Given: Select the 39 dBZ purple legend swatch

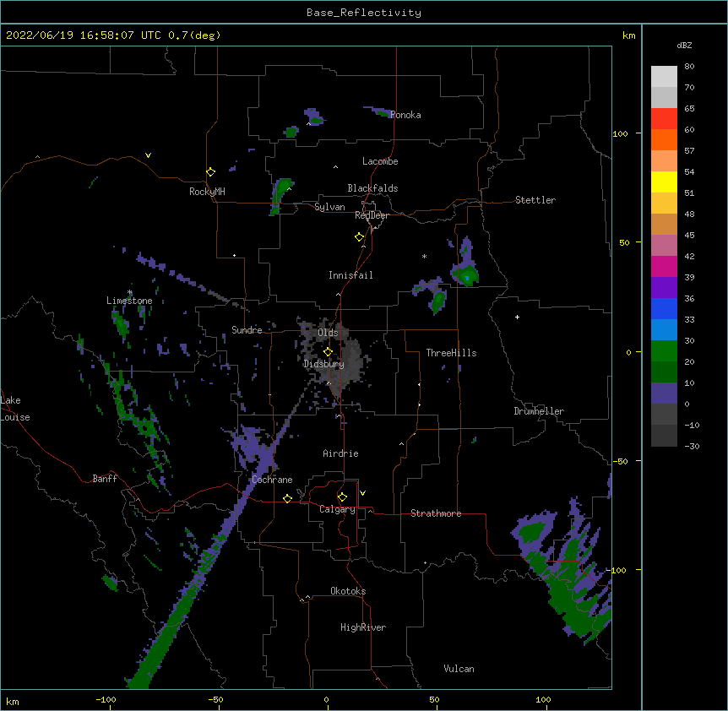Looking at the screenshot, I should [664, 287].
